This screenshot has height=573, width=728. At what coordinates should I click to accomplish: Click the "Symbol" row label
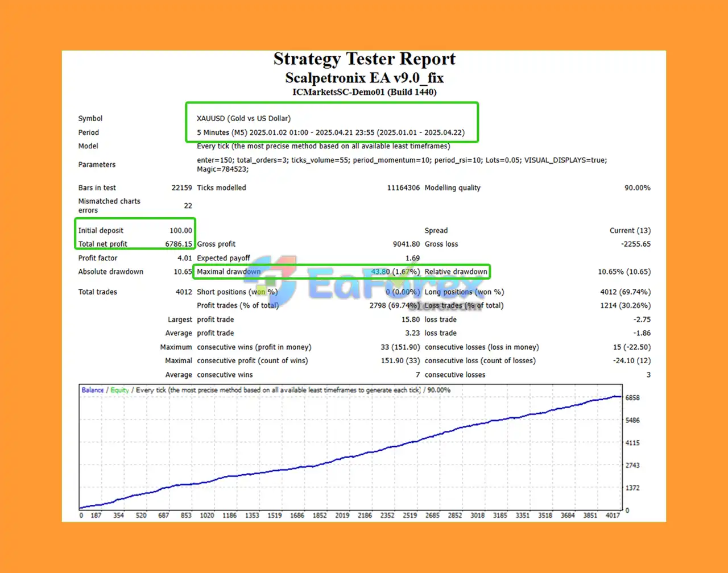pos(90,119)
